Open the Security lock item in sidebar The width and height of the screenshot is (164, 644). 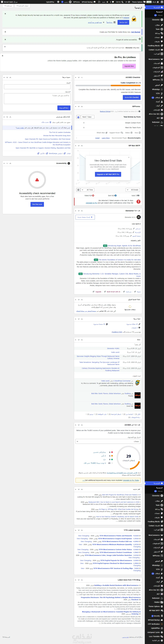tap(155, 616)
